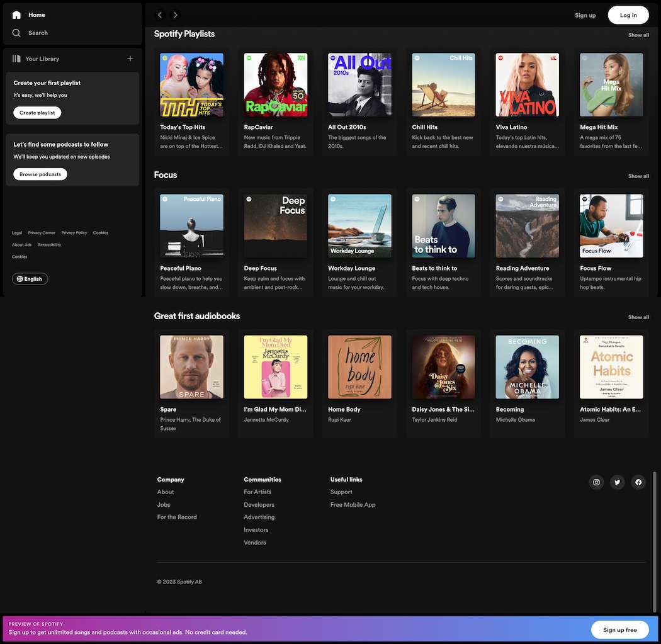
Task: Click the Home label in sidebar
Action: click(37, 15)
